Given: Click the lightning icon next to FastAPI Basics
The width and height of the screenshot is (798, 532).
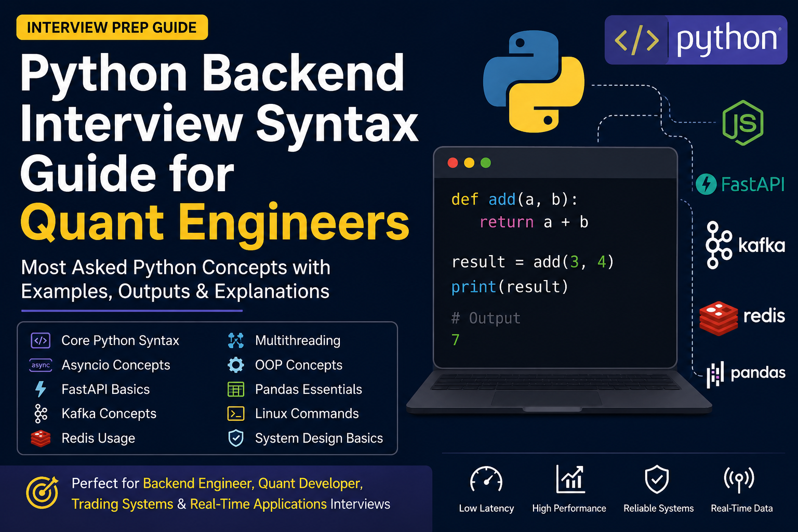Looking at the screenshot, I should pyautogui.click(x=41, y=389).
